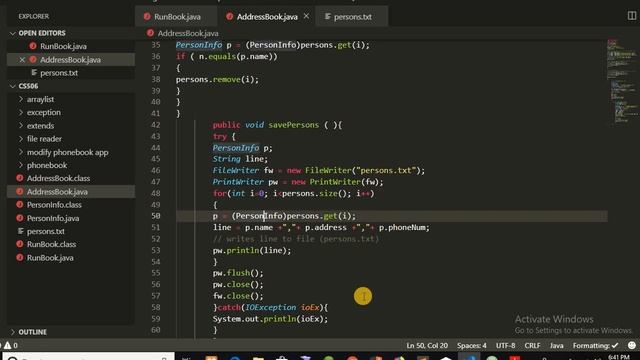The width and height of the screenshot is (640, 360).
Task: Click the breadcrumb AddressBook.java label
Action: 188,33
